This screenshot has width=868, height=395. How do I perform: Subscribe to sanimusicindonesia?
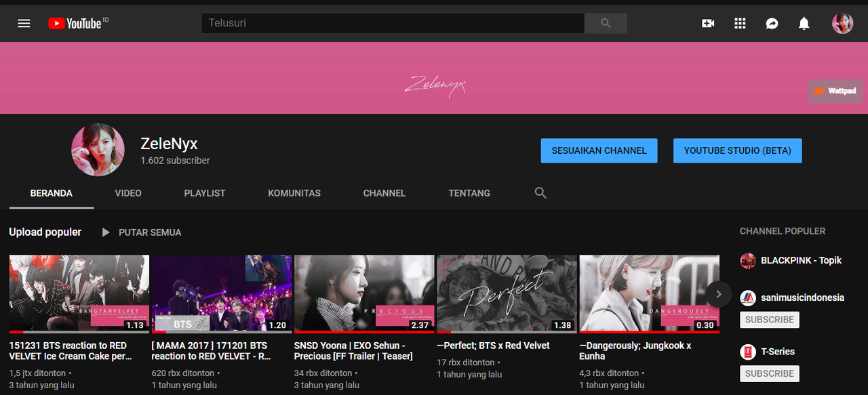click(770, 320)
